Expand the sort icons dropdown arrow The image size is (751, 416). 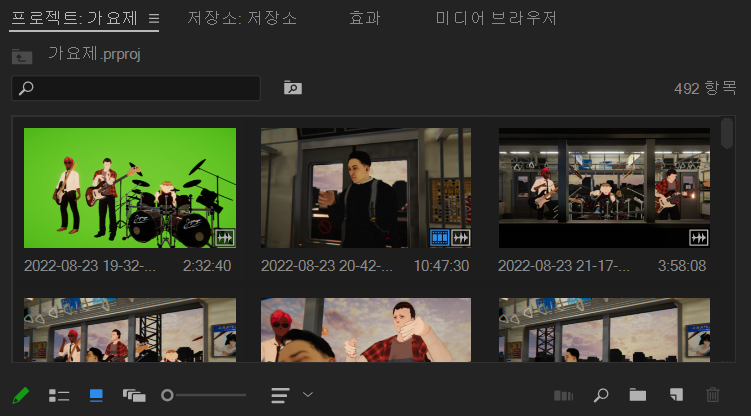[308, 395]
